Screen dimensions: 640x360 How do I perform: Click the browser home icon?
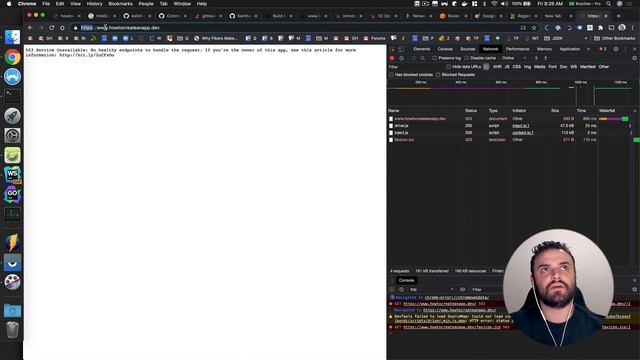(62, 28)
